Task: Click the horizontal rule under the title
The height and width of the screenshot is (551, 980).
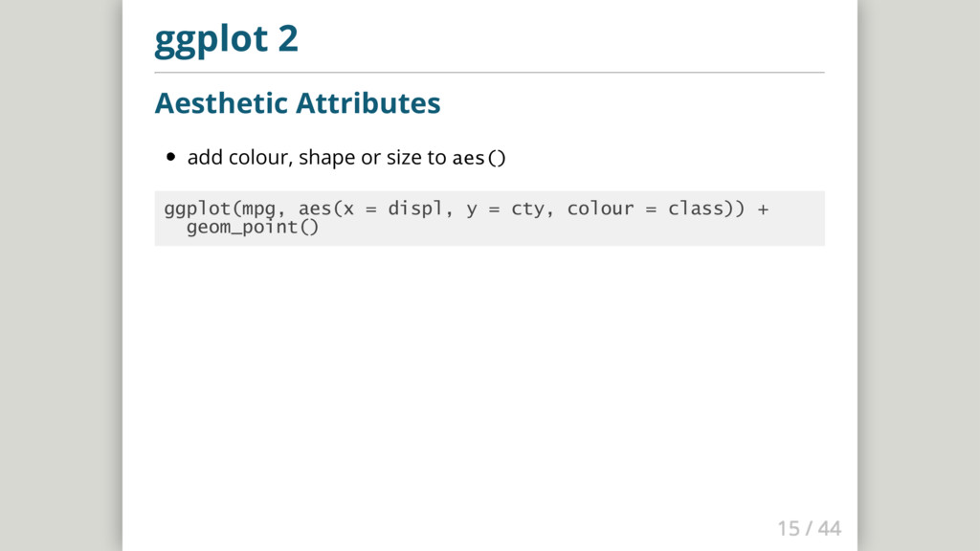Action: [489, 73]
